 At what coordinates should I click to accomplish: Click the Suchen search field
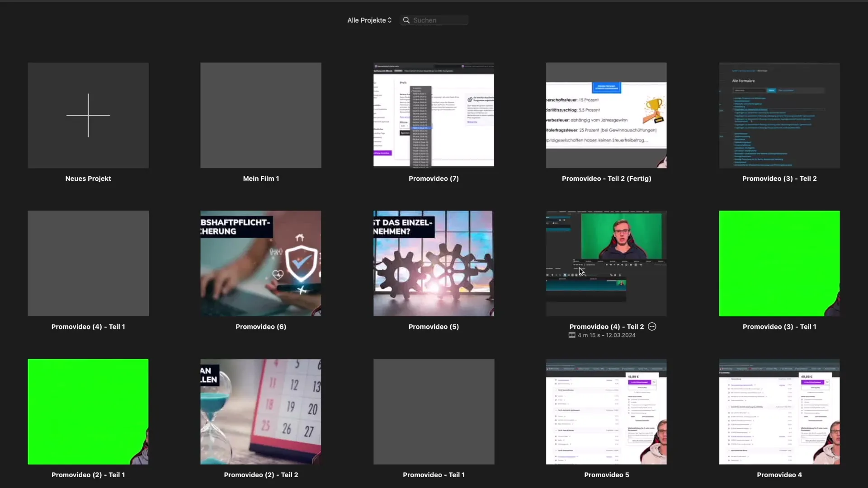pos(439,20)
